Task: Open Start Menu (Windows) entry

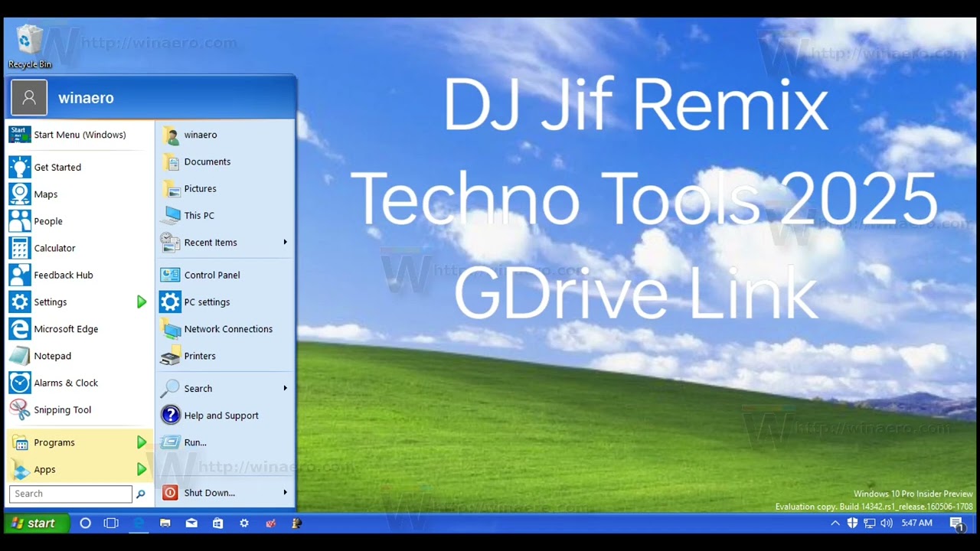Action: 80,135
